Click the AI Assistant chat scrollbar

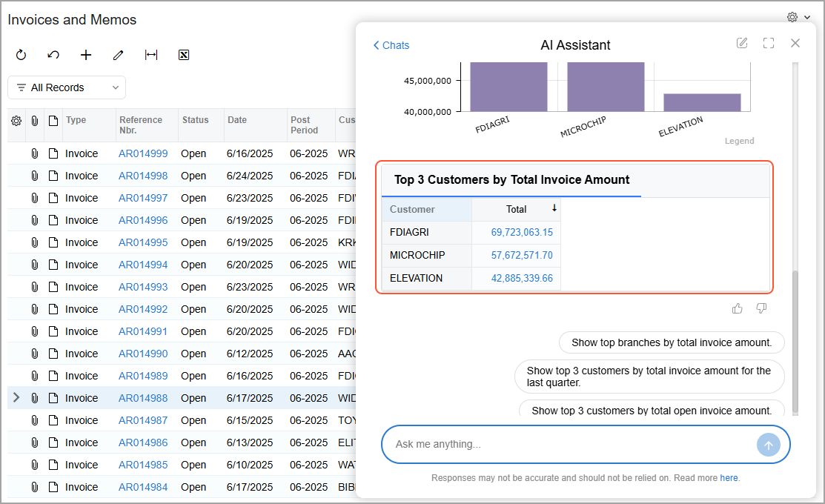pos(795,342)
